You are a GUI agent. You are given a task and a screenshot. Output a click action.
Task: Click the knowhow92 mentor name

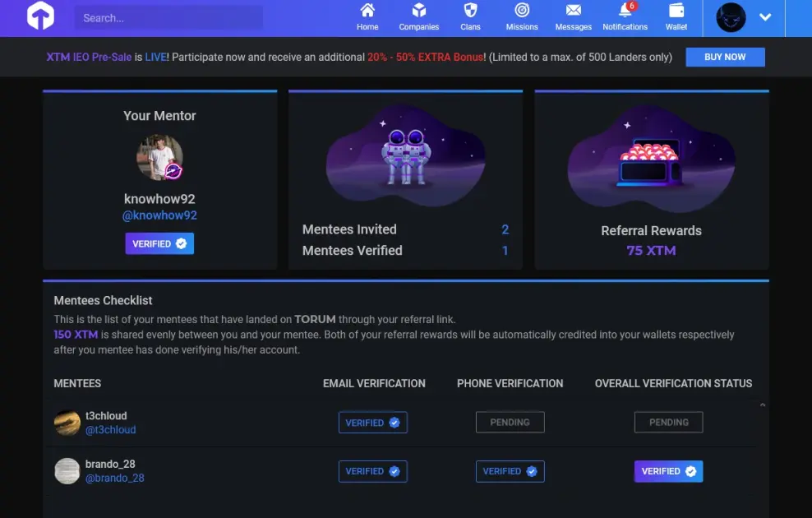coord(159,199)
